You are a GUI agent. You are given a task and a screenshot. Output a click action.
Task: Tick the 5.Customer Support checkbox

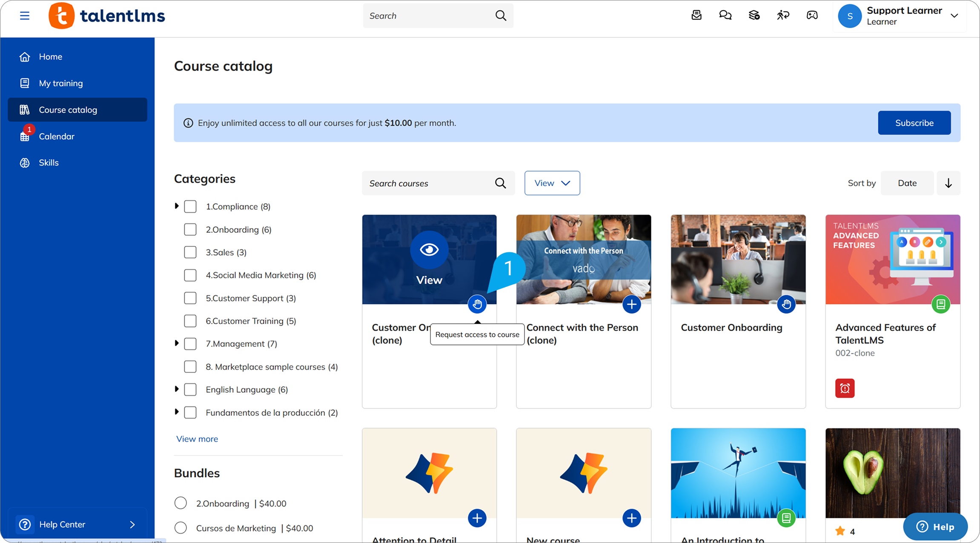(x=190, y=298)
